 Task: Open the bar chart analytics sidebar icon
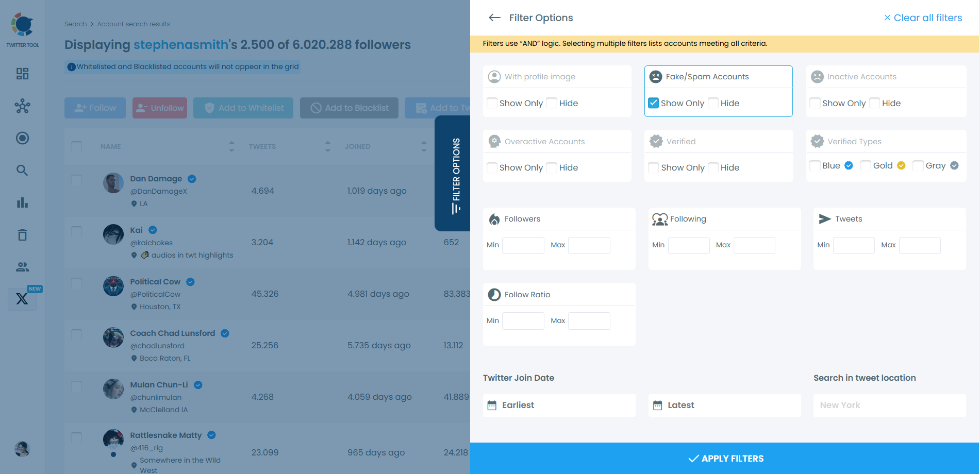coord(22,202)
